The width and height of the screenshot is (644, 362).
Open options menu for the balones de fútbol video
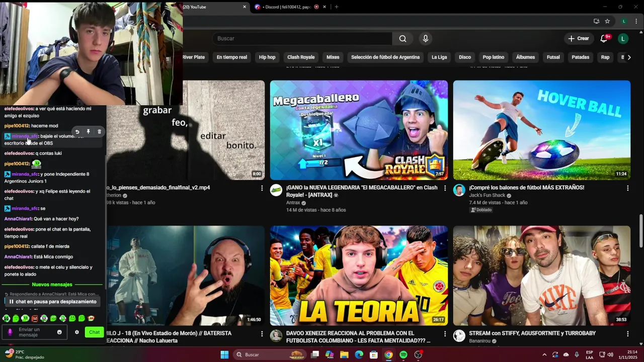(627, 188)
